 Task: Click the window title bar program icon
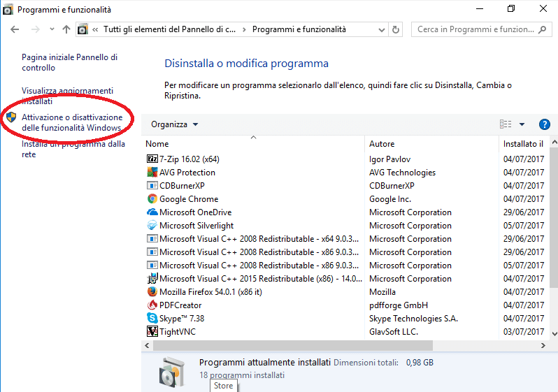tap(8, 10)
